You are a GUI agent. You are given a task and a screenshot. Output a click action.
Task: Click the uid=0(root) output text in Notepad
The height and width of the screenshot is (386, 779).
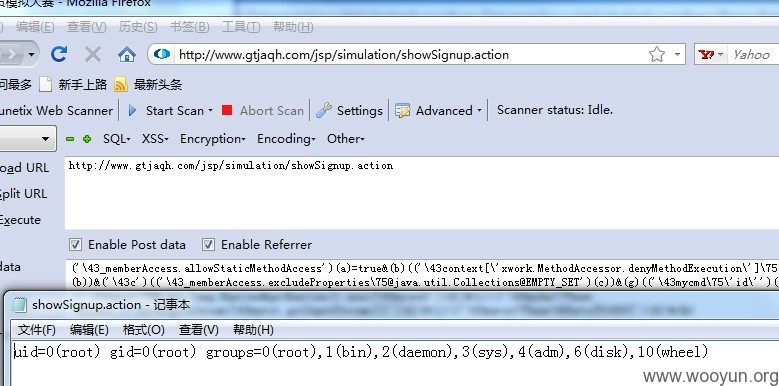[361, 352]
